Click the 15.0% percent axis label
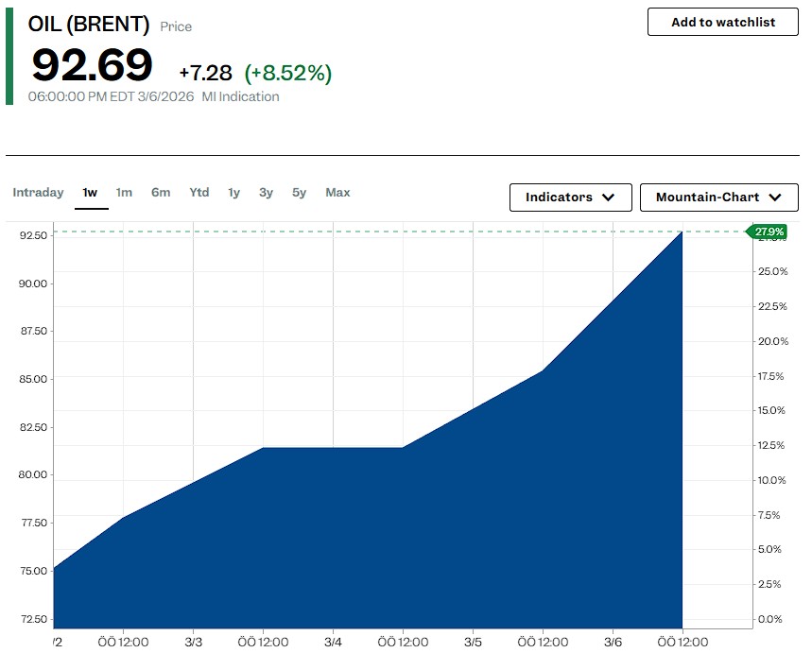Image resolution: width=812 pixels, height=670 pixels. 771,410
